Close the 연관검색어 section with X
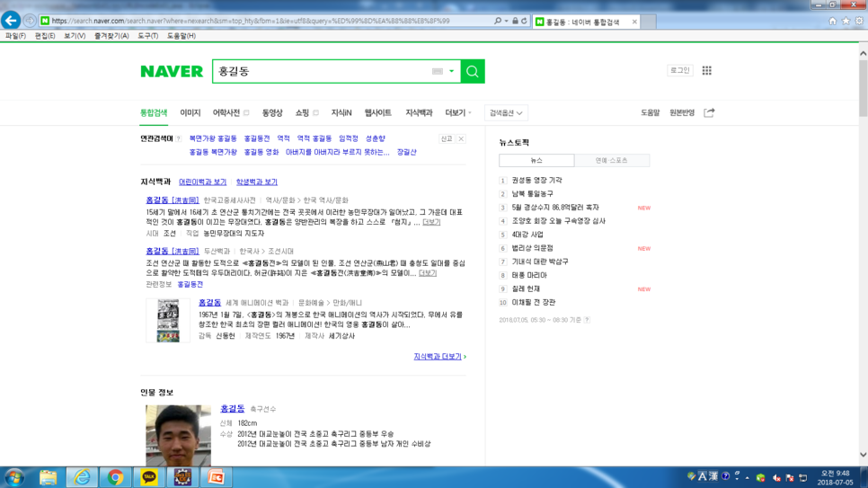The image size is (868, 488). click(x=461, y=138)
